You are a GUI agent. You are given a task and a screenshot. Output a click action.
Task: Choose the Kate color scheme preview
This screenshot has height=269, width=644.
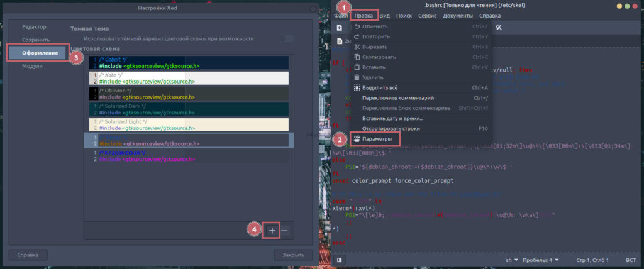189,78
